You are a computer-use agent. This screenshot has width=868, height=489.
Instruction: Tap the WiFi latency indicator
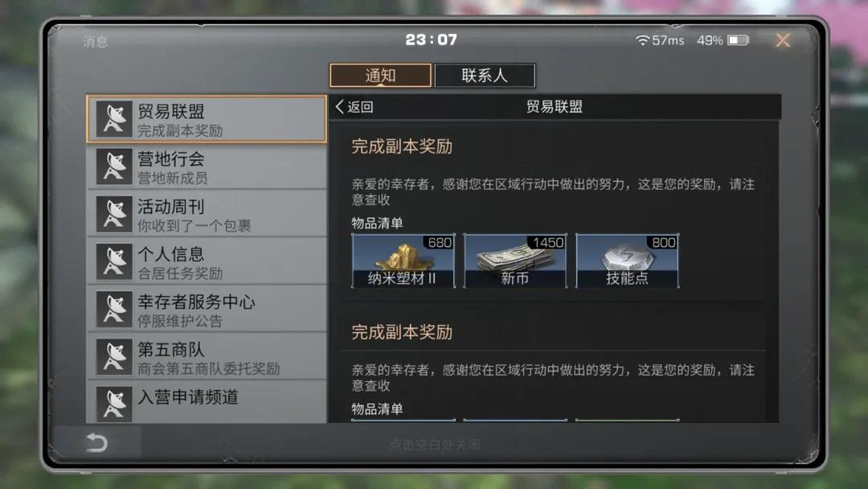(660, 40)
